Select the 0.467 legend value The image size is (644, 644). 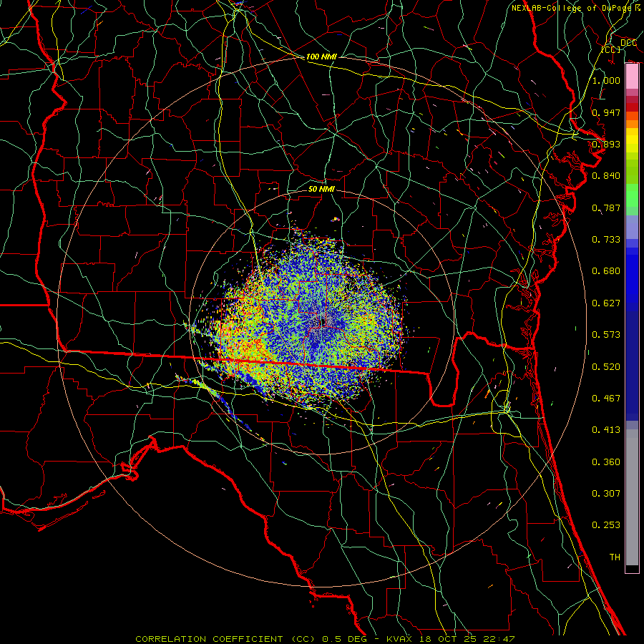606,398
